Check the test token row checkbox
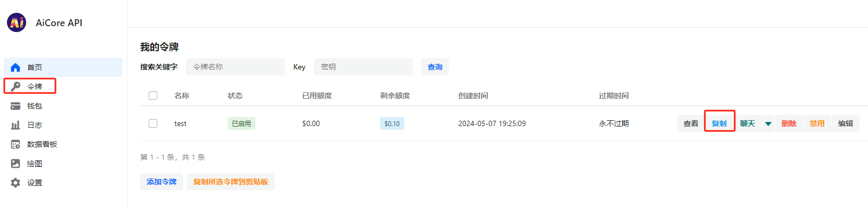 pos(153,123)
